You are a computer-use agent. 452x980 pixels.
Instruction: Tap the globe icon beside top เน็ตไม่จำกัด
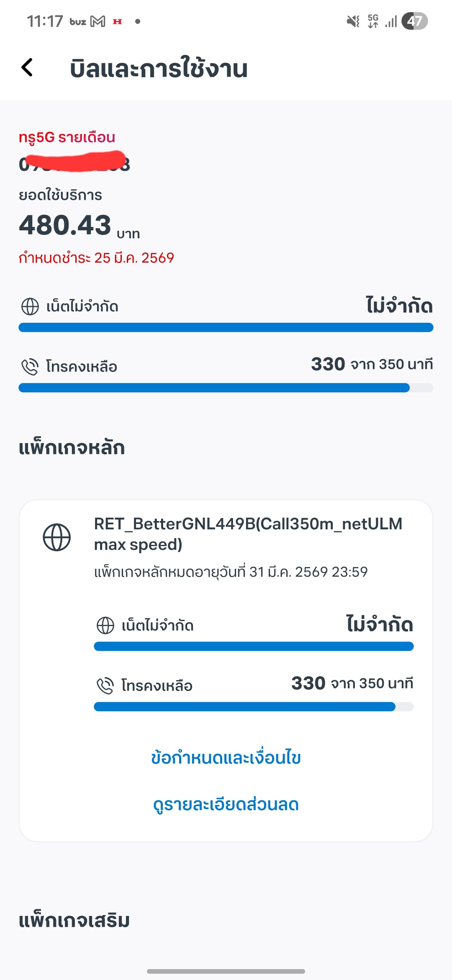coord(30,306)
